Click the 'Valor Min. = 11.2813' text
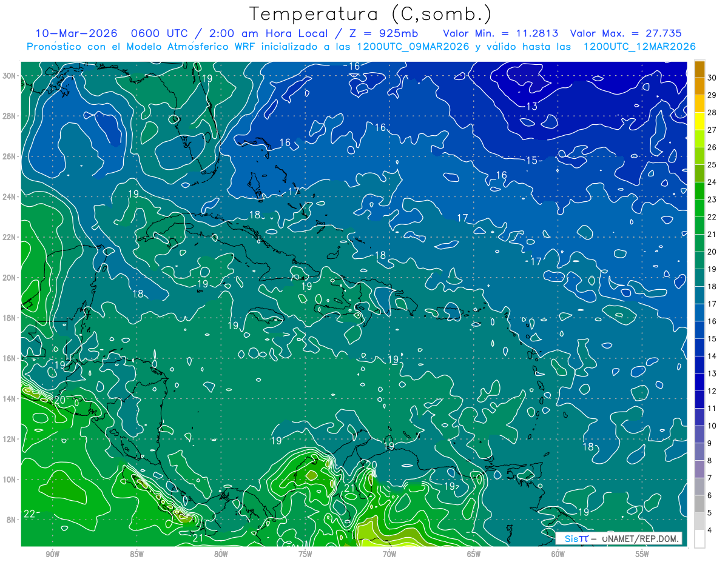The height and width of the screenshot is (562, 728). [x=501, y=33]
